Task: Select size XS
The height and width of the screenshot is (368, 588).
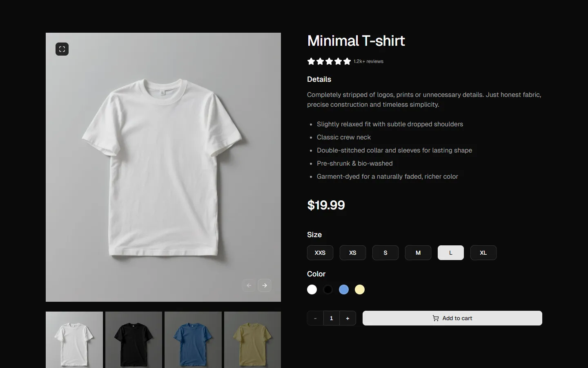Action: [x=352, y=253]
